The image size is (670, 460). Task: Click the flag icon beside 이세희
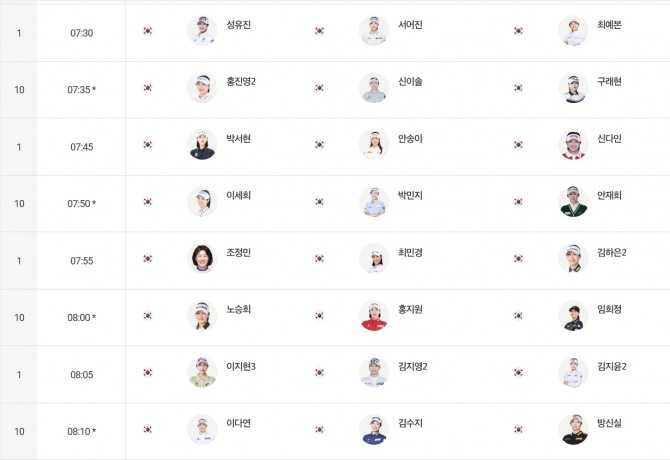pyautogui.click(x=148, y=202)
